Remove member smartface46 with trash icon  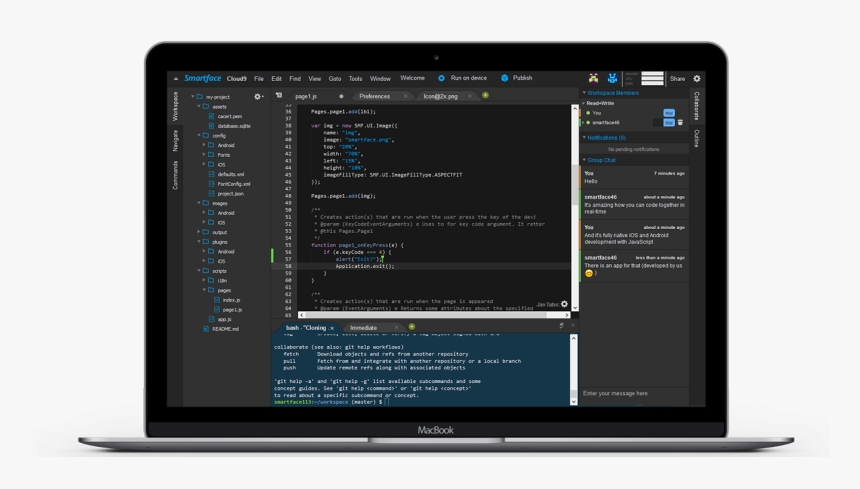(680, 122)
